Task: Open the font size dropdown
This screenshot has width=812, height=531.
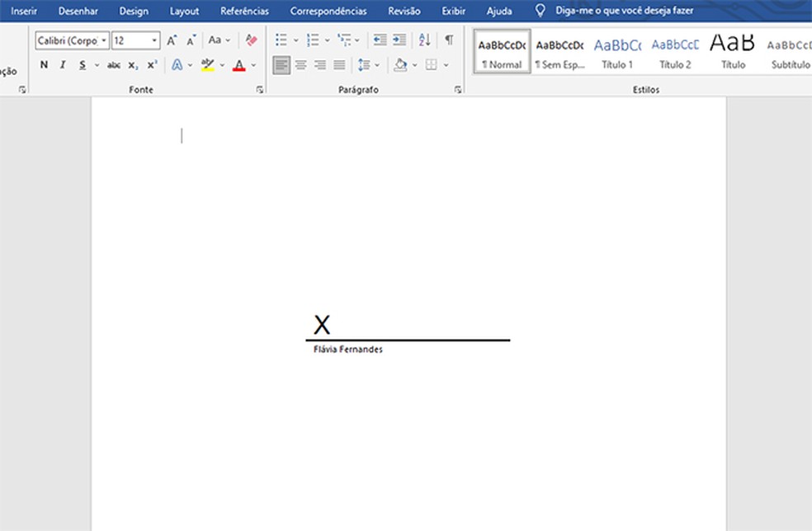Action: click(157, 40)
